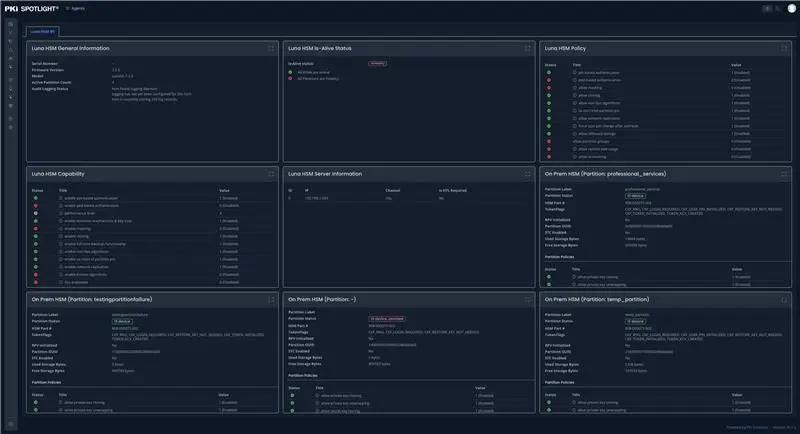Click partition status badge in professional_services panel

[635, 196]
